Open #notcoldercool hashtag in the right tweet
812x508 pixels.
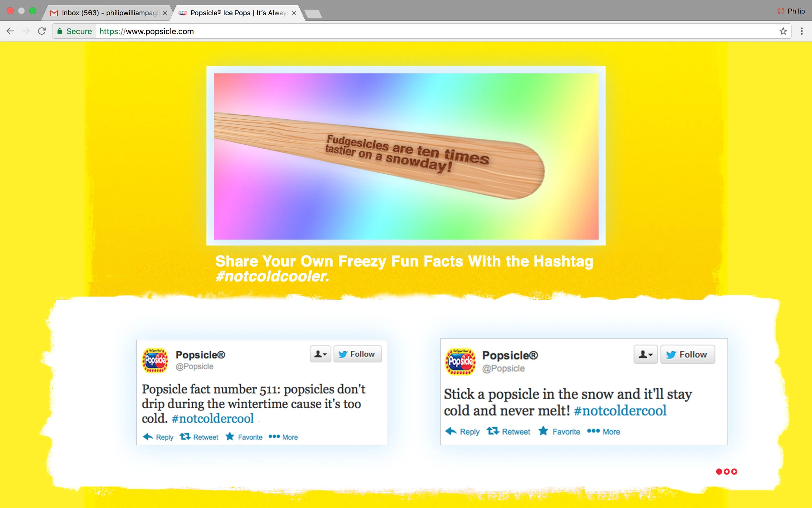620,410
